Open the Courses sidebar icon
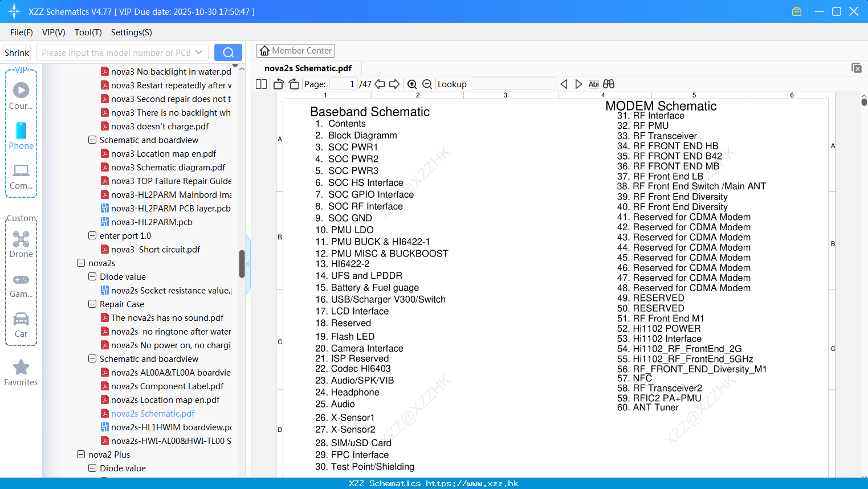 click(x=21, y=90)
